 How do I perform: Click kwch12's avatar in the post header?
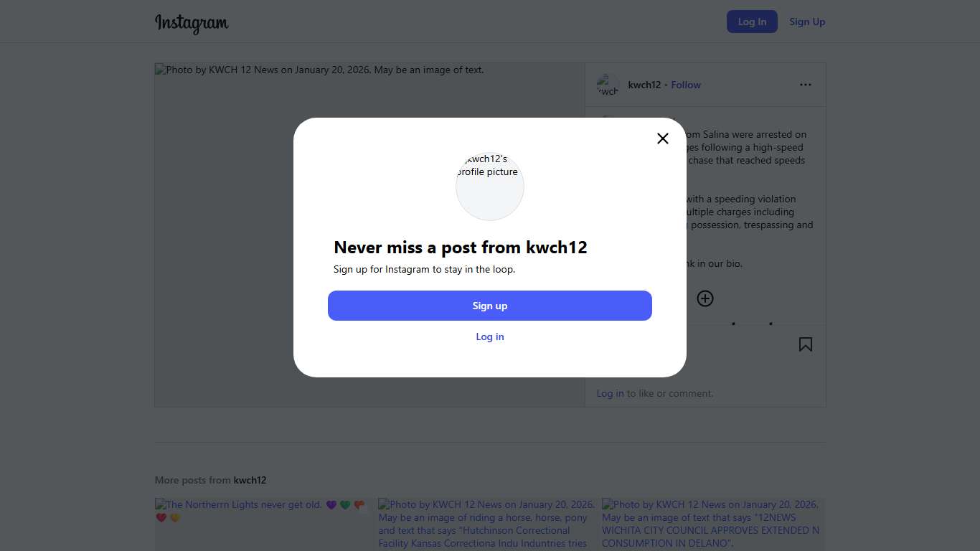[608, 85]
